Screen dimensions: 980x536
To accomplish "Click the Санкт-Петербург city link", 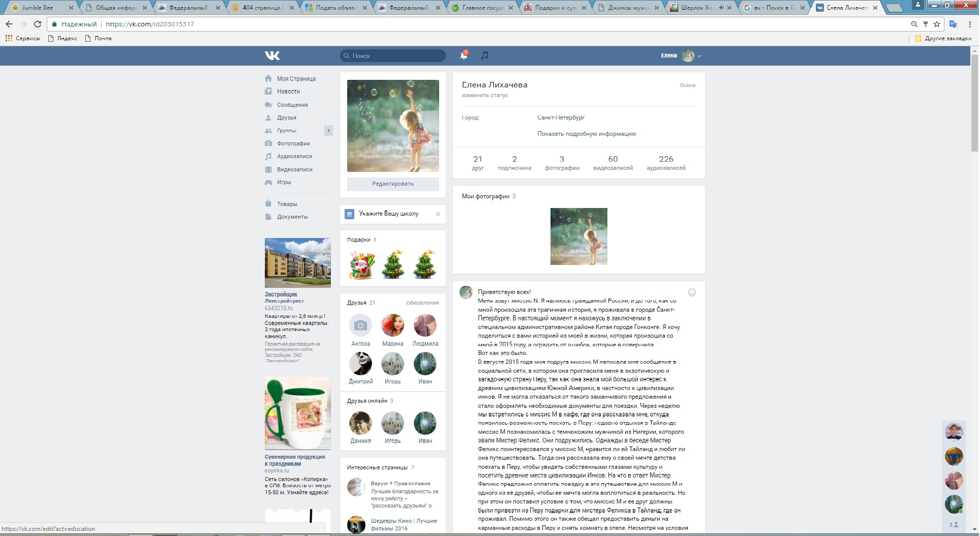I will pos(561,117).
